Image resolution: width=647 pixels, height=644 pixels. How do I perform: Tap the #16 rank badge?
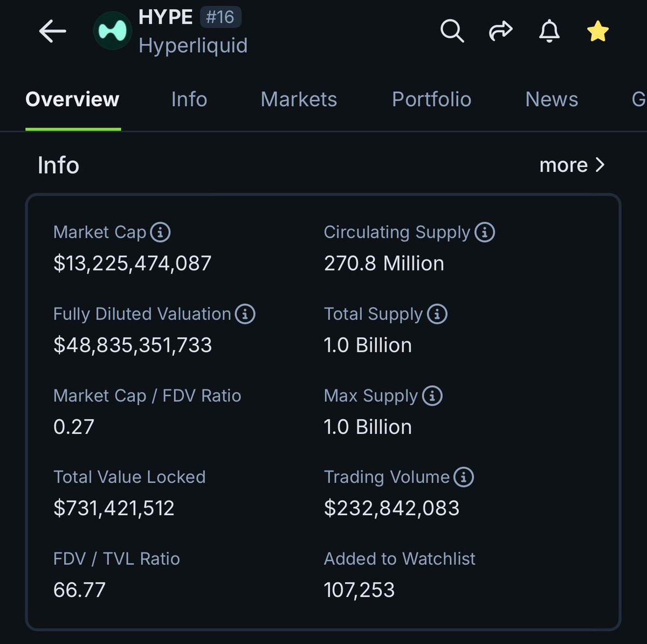(x=221, y=17)
